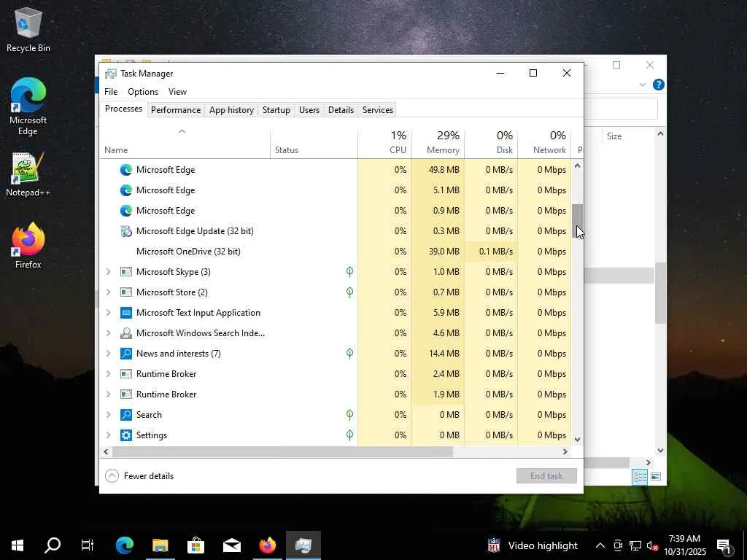The image size is (747, 560).
Task: Expand the Microsoft Windows Search Indexer group
Action: tap(108, 332)
